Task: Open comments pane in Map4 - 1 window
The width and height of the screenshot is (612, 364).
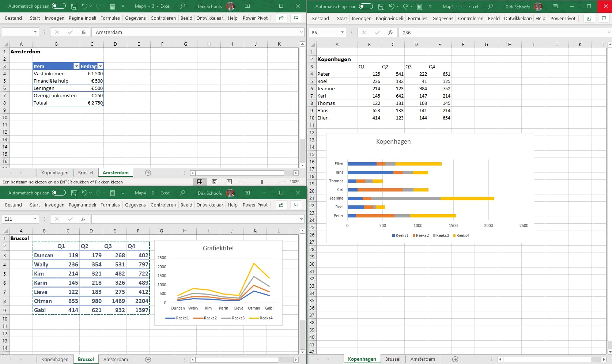Action: [x=604, y=18]
